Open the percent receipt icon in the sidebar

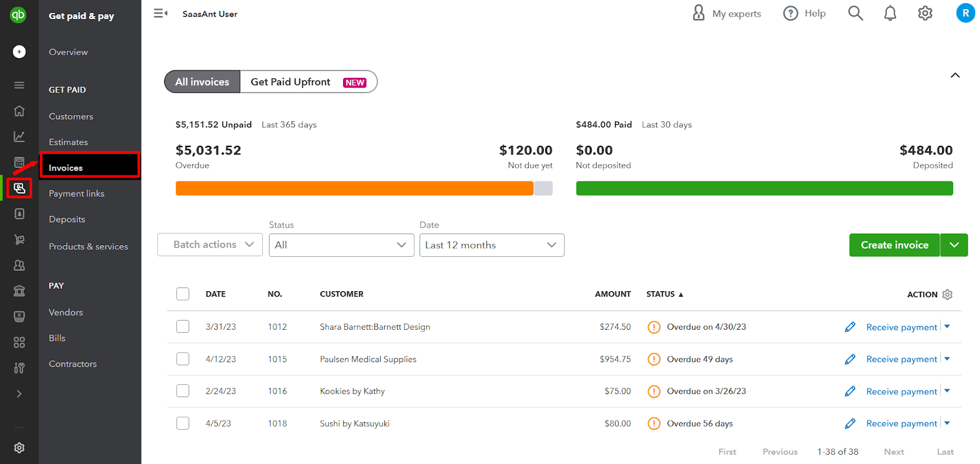pyautogui.click(x=20, y=316)
